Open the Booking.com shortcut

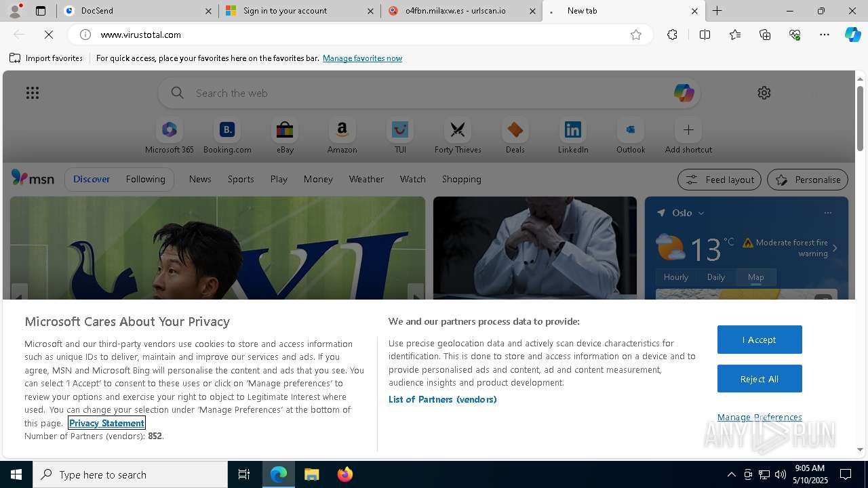pos(227,136)
